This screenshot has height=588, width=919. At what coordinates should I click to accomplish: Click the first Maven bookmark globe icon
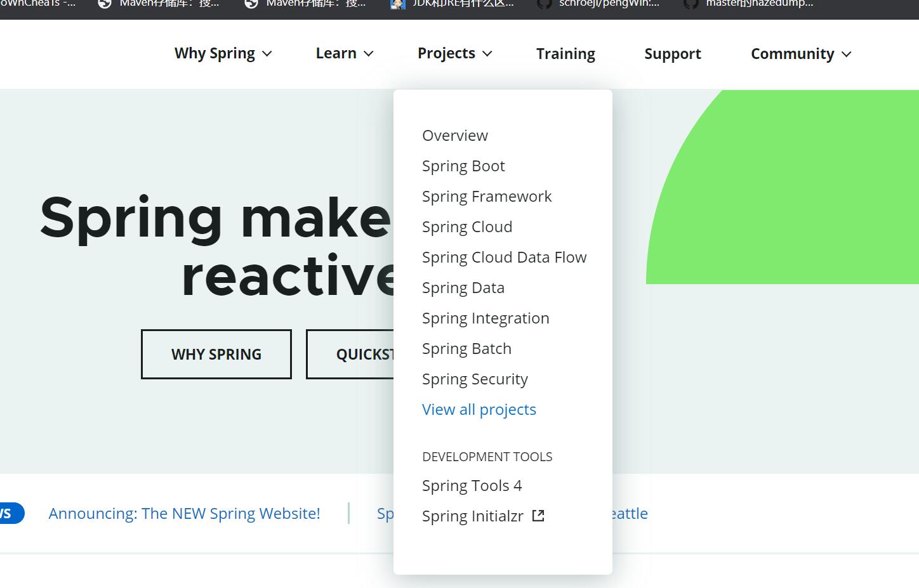[x=104, y=4]
